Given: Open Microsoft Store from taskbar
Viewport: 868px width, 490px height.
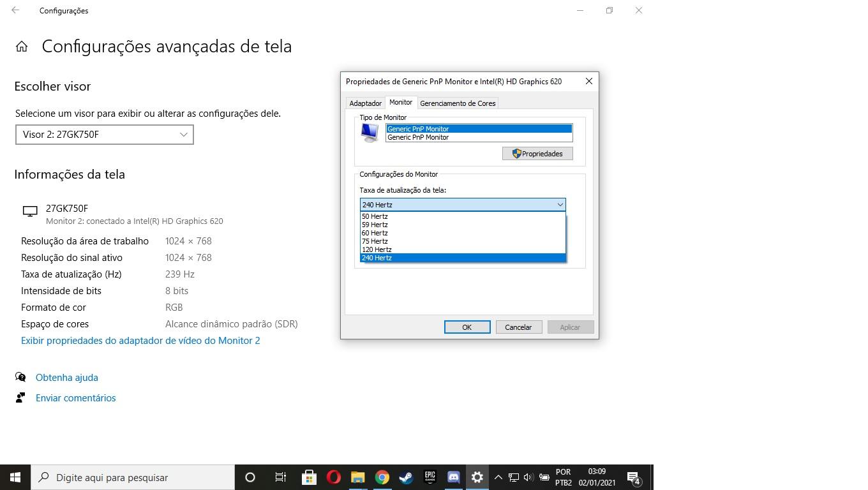Looking at the screenshot, I should [x=309, y=477].
